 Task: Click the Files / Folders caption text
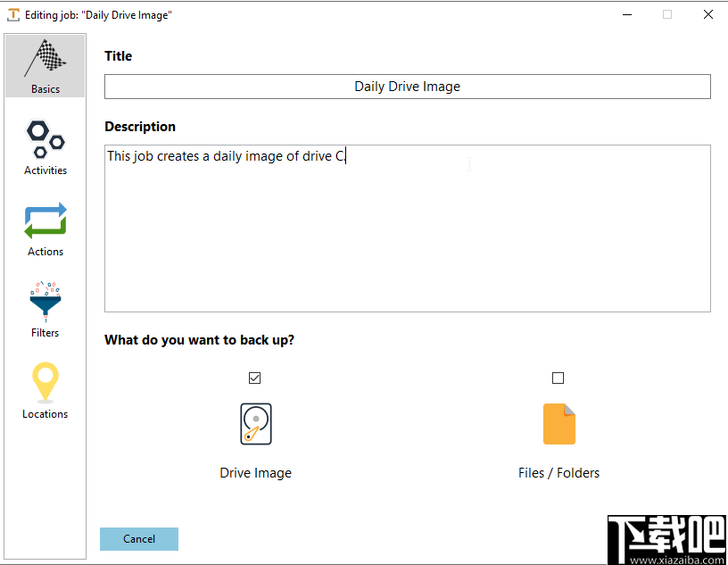click(558, 472)
